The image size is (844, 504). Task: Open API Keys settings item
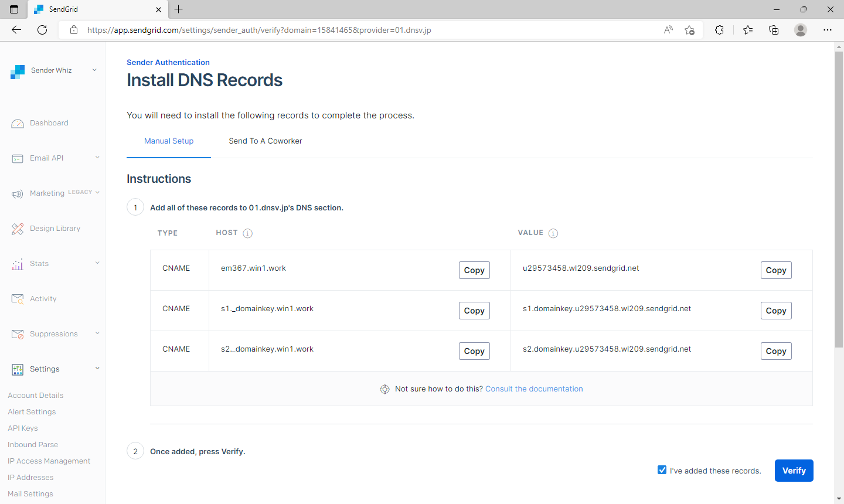(x=23, y=428)
